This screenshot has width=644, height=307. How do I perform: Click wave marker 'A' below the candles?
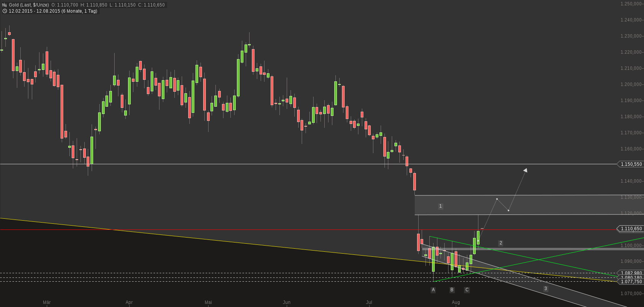pos(433,290)
